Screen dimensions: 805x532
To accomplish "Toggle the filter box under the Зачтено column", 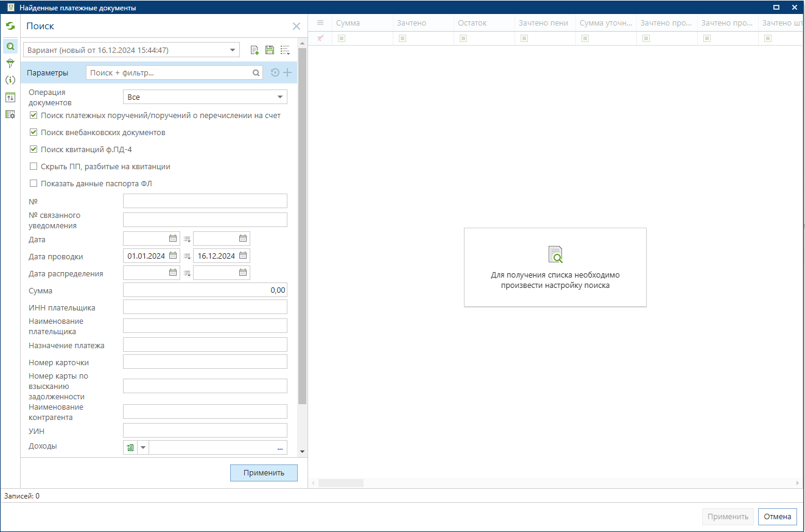I will [x=402, y=38].
